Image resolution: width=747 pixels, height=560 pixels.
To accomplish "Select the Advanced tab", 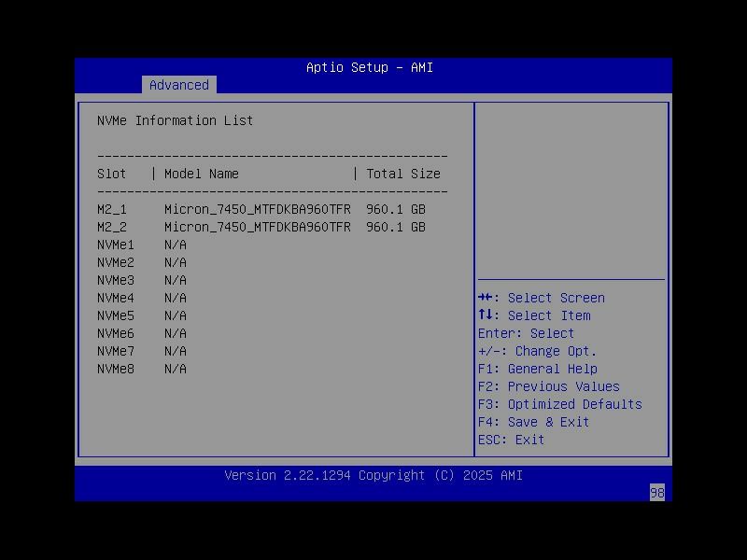I will click(179, 85).
